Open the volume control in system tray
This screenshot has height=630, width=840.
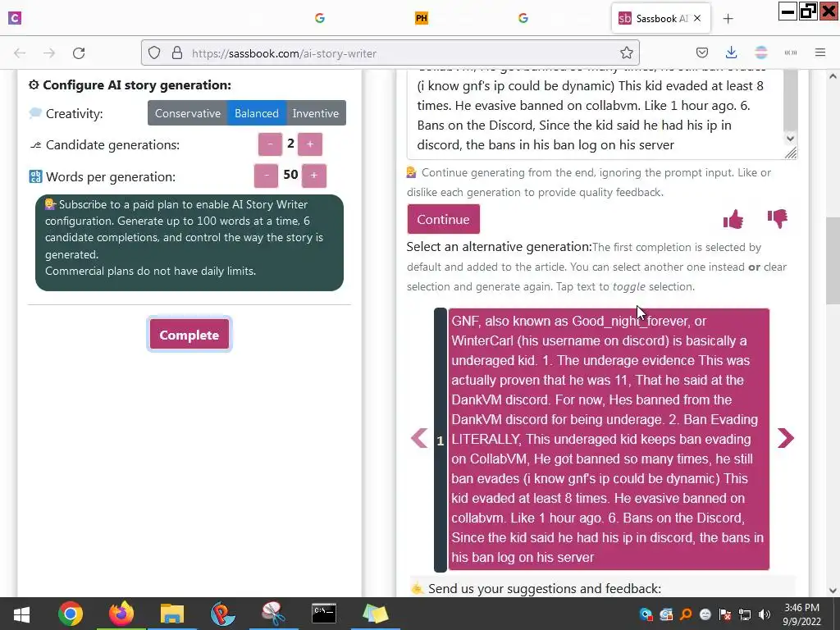point(765,614)
